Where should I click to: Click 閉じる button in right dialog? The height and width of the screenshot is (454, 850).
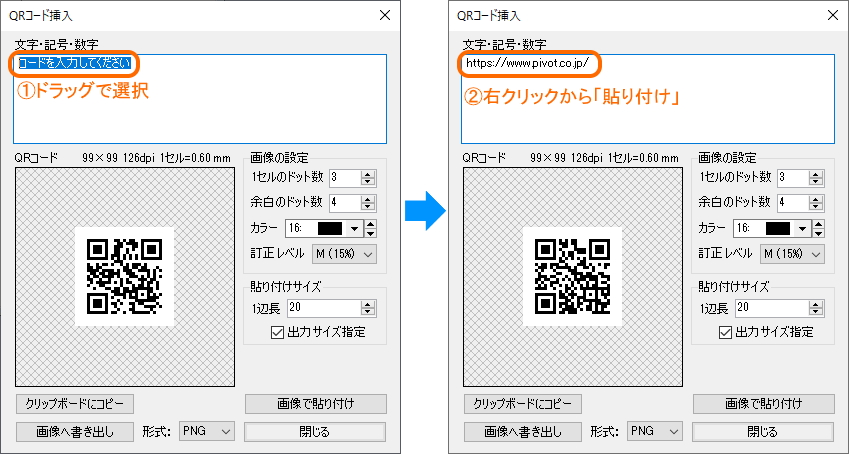point(763,432)
